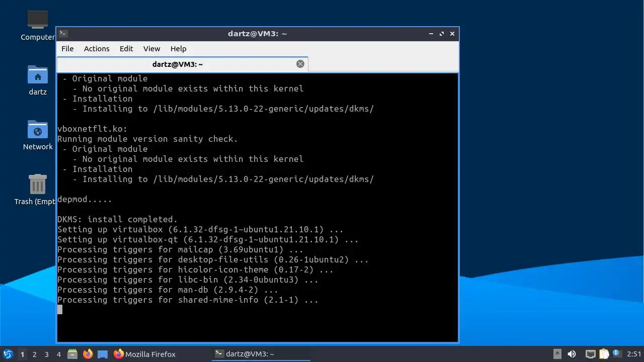The height and width of the screenshot is (362, 644).
Task: Select the Trash desktop icon
Action: (37, 190)
